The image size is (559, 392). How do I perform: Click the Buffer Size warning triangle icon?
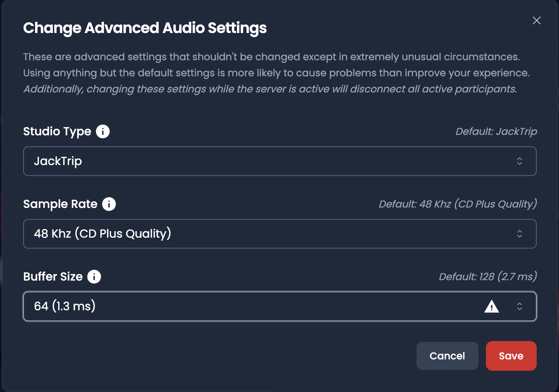tap(491, 307)
